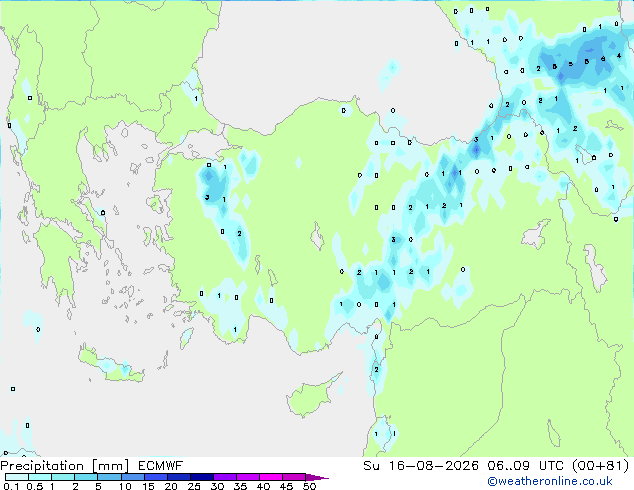The image size is (634, 490).
Task: Select the 35–40 mm legend color swatch
Action: pos(247,477)
